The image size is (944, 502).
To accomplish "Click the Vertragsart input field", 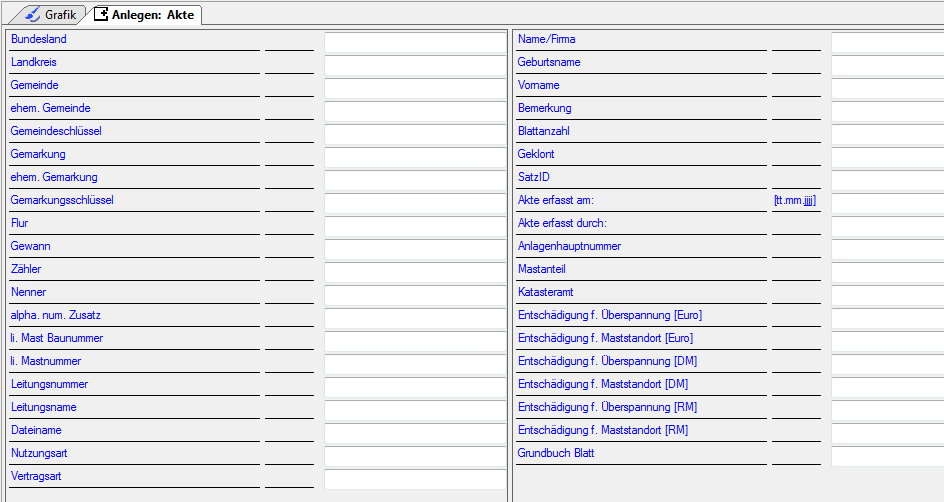I will 415,479.
